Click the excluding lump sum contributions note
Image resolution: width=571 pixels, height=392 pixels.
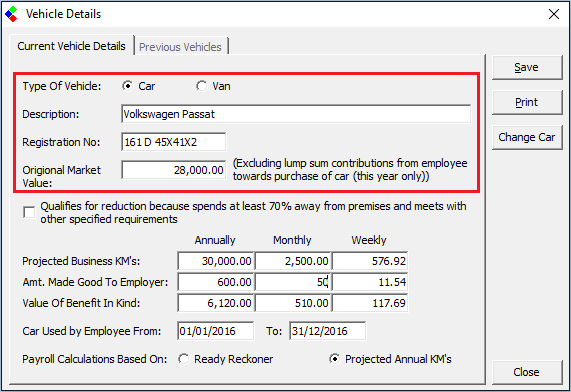point(350,169)
